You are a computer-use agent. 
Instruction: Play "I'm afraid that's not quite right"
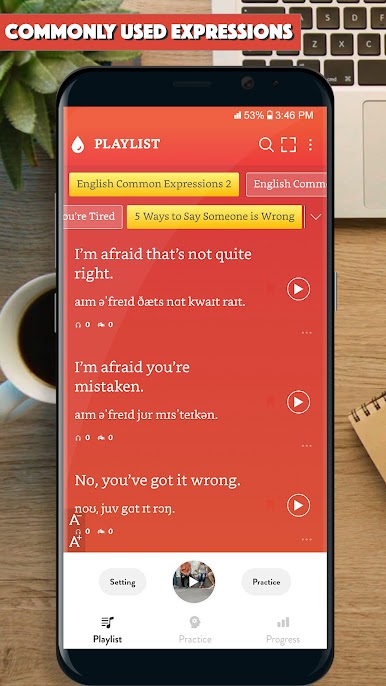(x=298, y=289)
